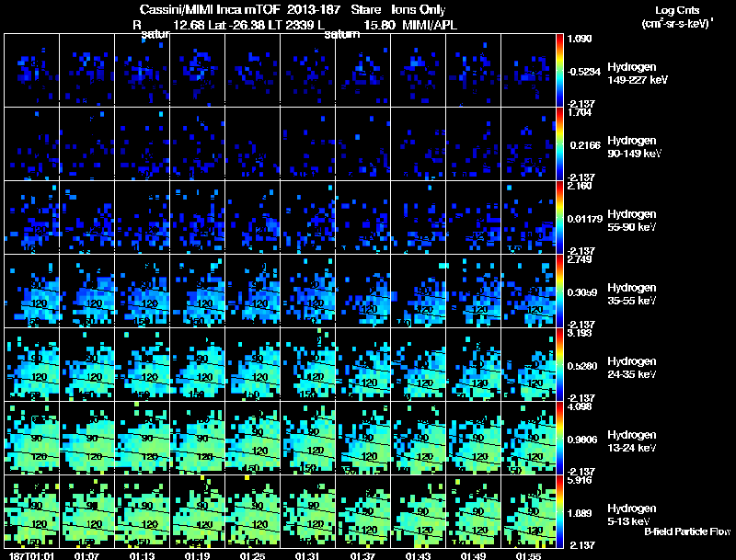Click the '2.749' color scale value

tap(580, 259)
